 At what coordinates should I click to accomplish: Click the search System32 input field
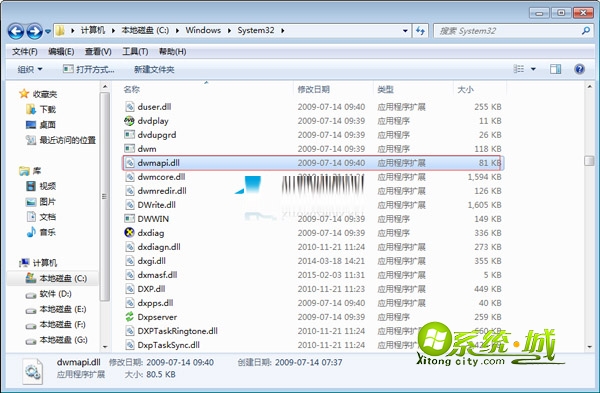tap(507, 31)
